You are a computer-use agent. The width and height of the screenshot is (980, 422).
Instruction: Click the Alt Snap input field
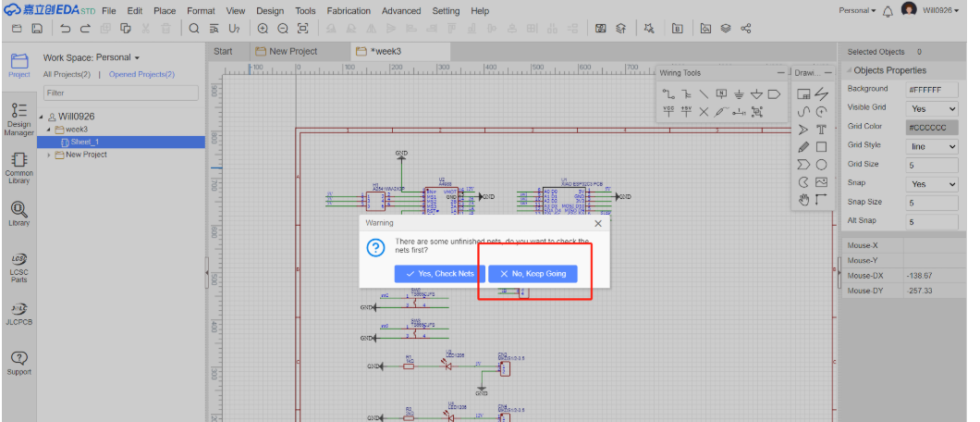(x=932, y=222)
